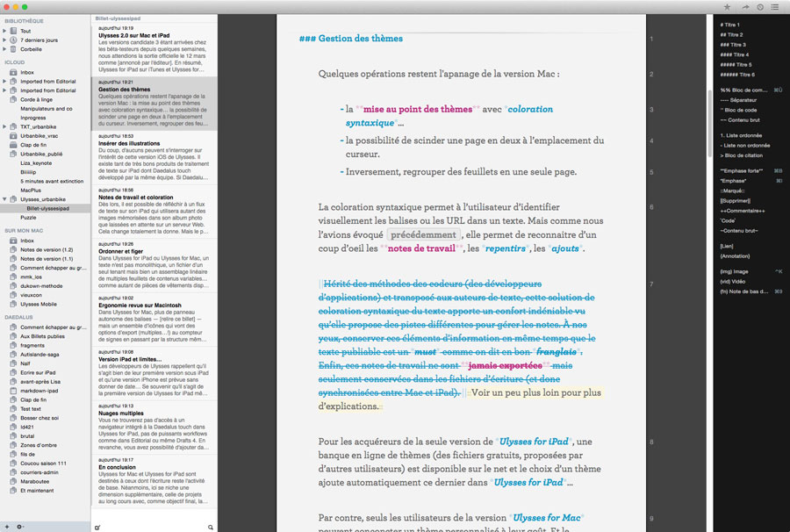
Task: Select Liza_keynote in sidebar
Action: pos(36,163)
